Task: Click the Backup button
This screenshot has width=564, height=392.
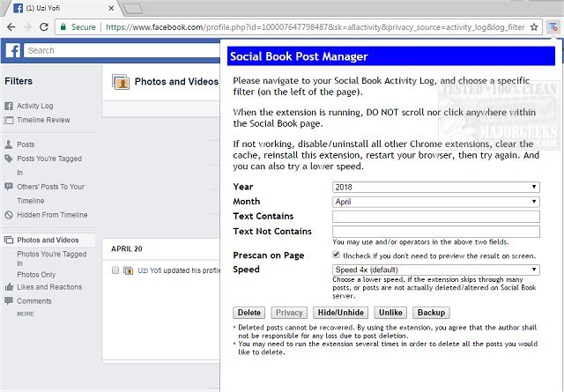Action: (431, 313)
